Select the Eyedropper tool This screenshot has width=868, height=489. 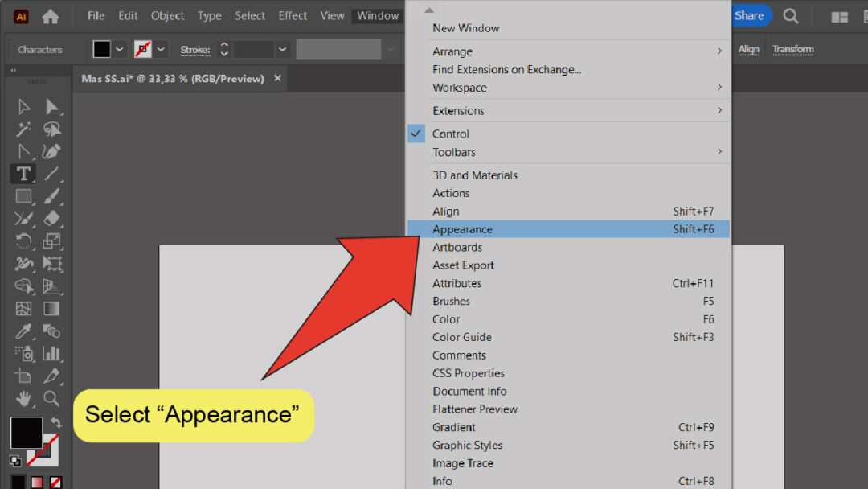(23, 331)
